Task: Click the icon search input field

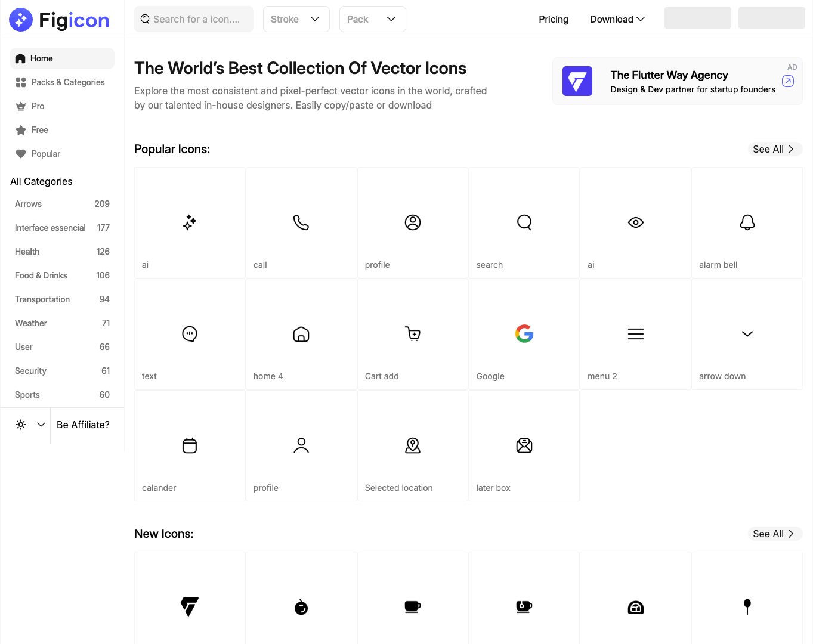Action: point(193,19)
